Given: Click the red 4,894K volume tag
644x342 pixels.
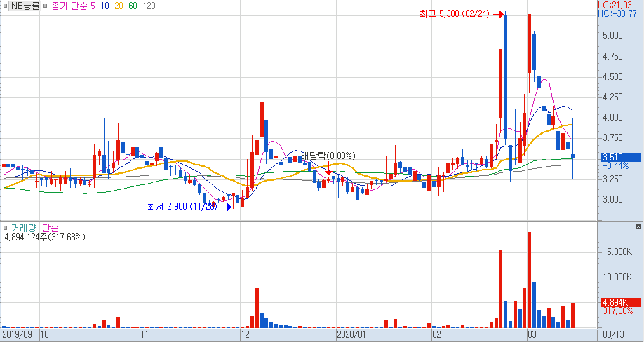Looking at the screenshot, I should click(621, 303).
